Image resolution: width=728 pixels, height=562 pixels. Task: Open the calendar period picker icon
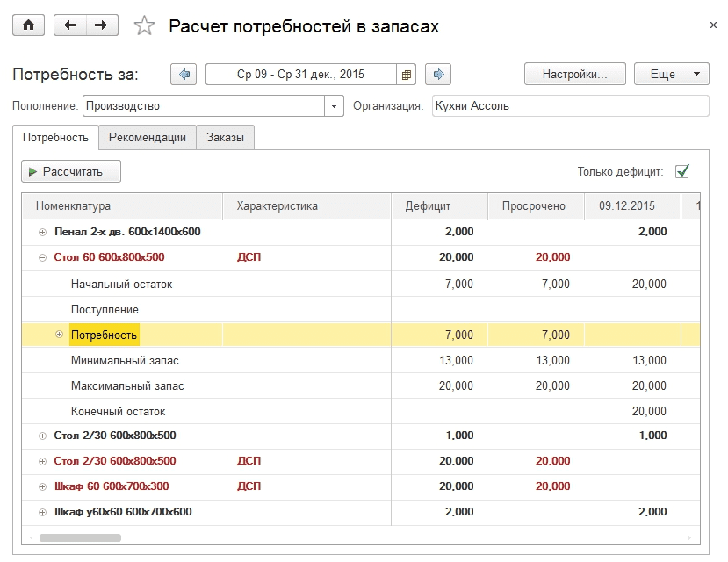point(407,75)
